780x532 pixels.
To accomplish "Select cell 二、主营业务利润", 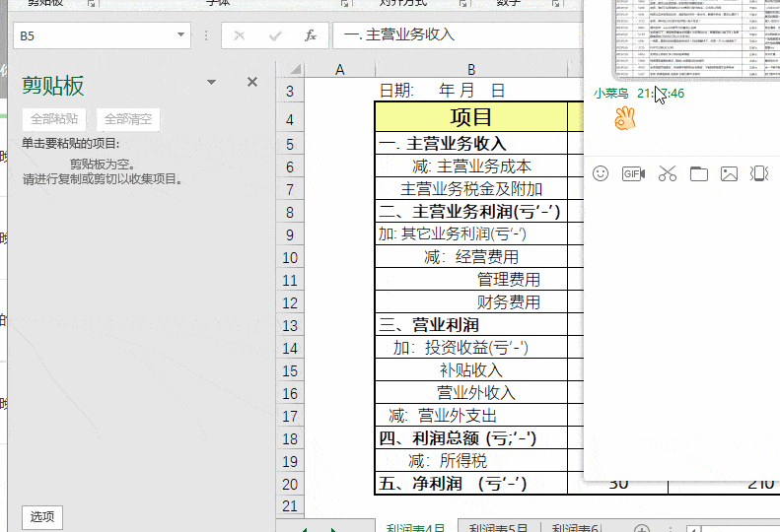I will (471, 212).
